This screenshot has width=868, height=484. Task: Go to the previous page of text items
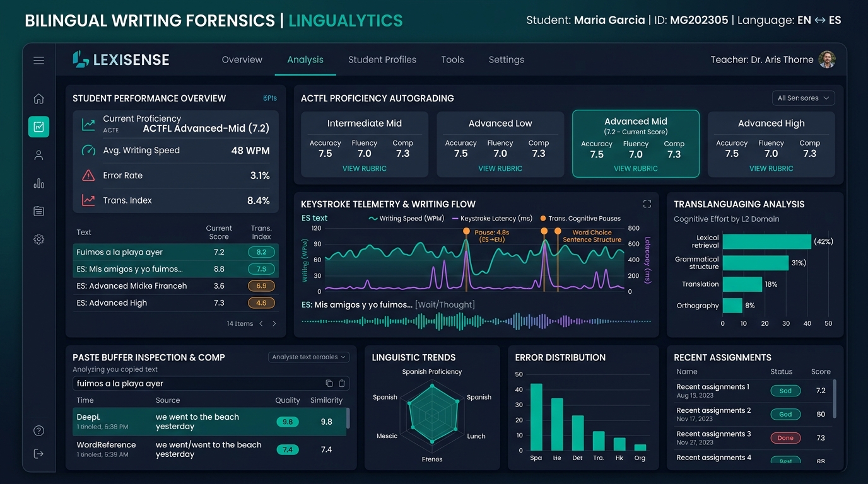[x=261, y=323]
